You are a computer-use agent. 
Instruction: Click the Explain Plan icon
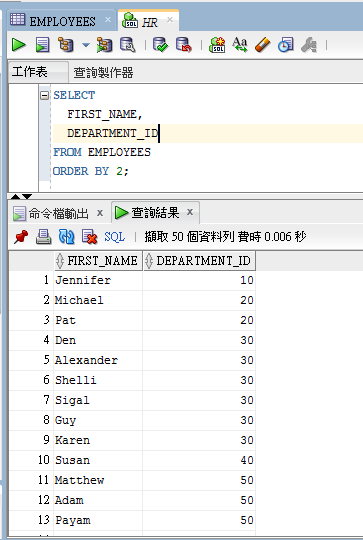click(x=65, y=45)
